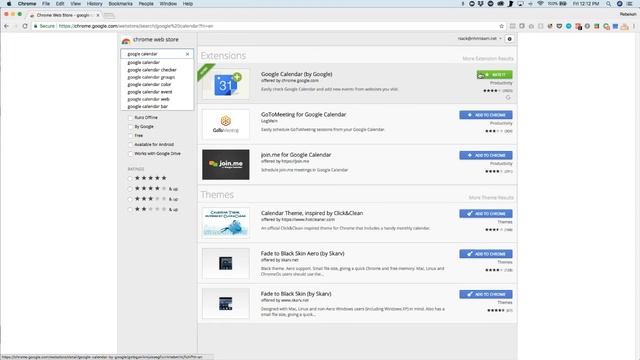This screenshot has width=640, height=360.
Task: Open Fade to Black Skin Aero title
Action: 302,253
